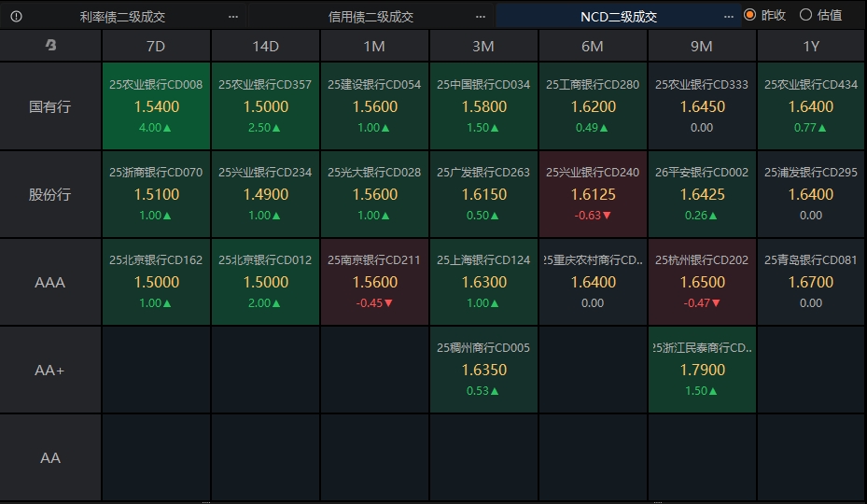
Task: Click the 25光大银行CD028 cell
Action: point(374,194)
